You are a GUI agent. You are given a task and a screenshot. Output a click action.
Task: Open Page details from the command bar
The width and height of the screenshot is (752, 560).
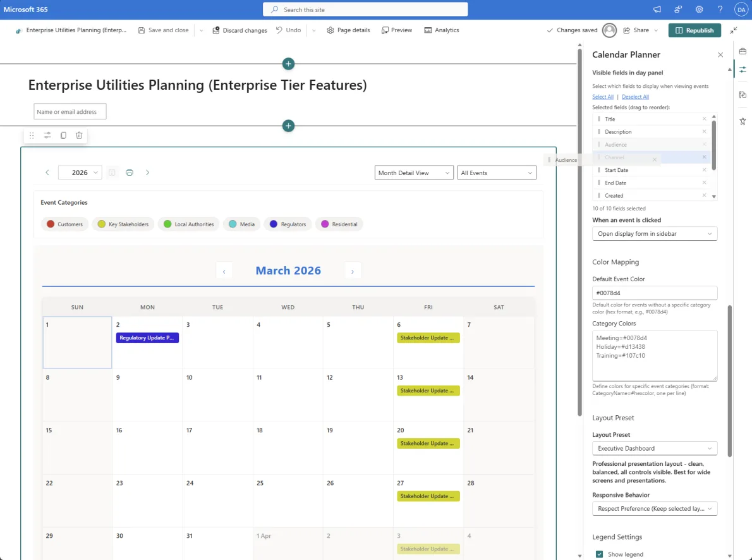[x=348, y=30]
